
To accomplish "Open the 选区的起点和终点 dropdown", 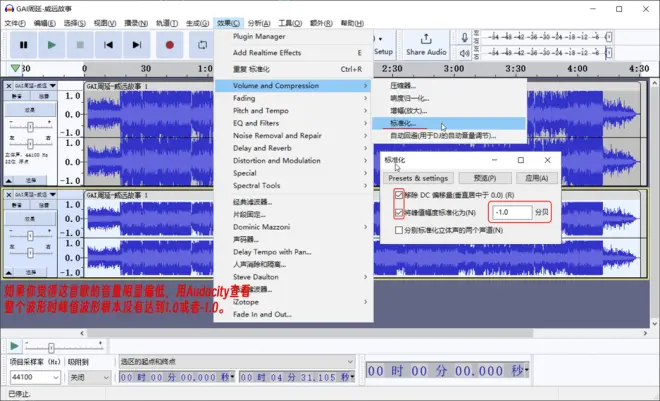I will pos(237,361).
